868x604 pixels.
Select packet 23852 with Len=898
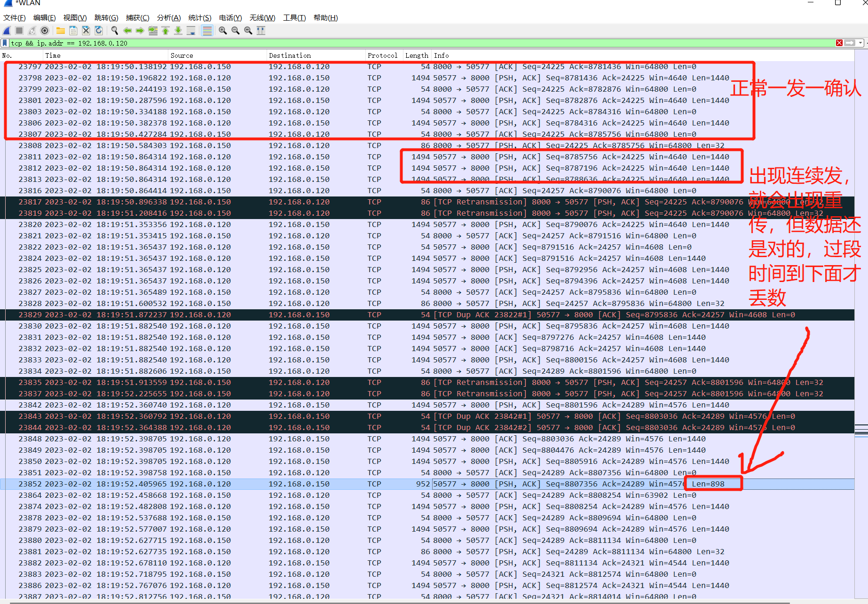(427, 484)
